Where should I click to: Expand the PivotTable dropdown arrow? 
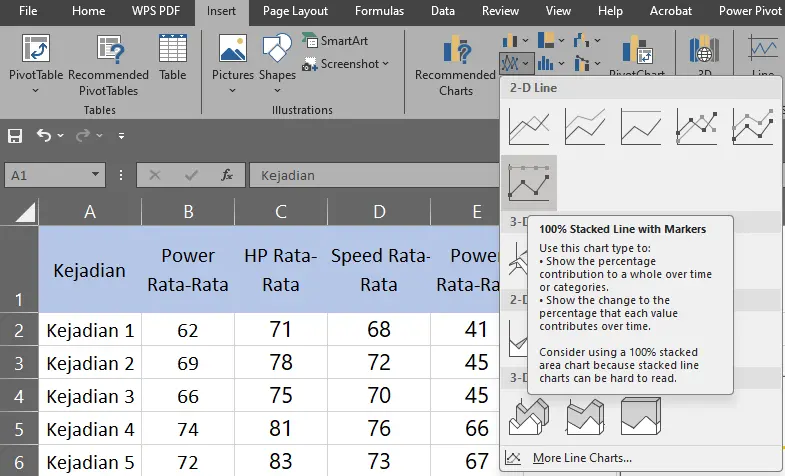36,91
